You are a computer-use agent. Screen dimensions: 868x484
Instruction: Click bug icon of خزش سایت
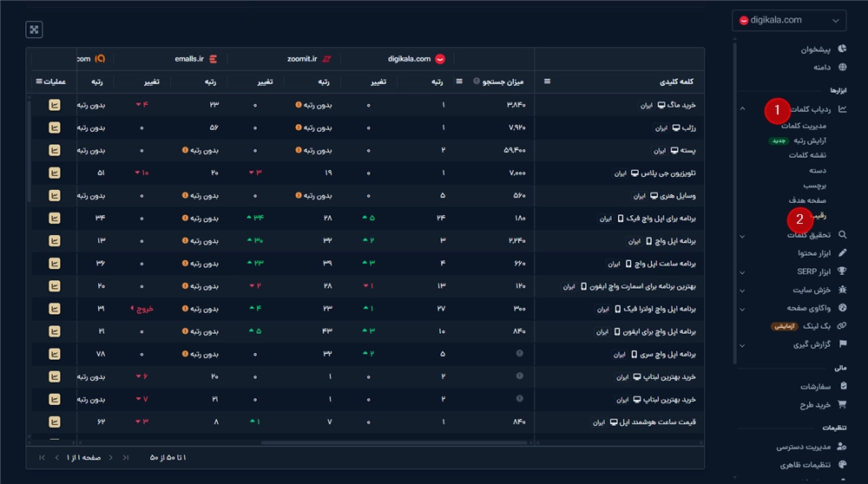tap(843, 290)
